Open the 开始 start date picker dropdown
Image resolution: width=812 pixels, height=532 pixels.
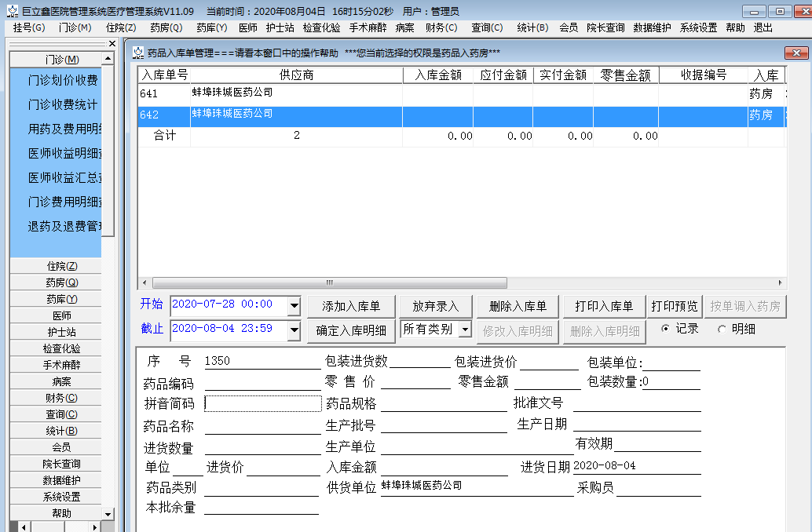pyautogui.click(x=296, y=304)
